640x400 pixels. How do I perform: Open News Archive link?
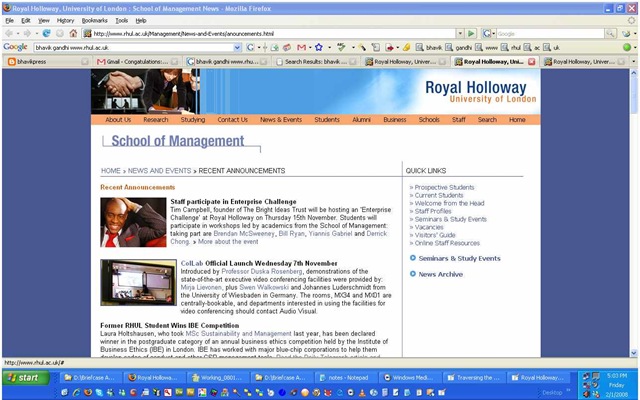pos(440,274)
